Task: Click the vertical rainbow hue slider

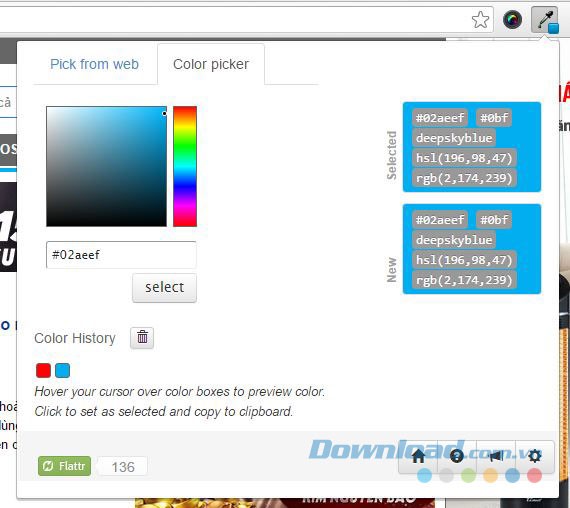Action: (x=185, y=167)
